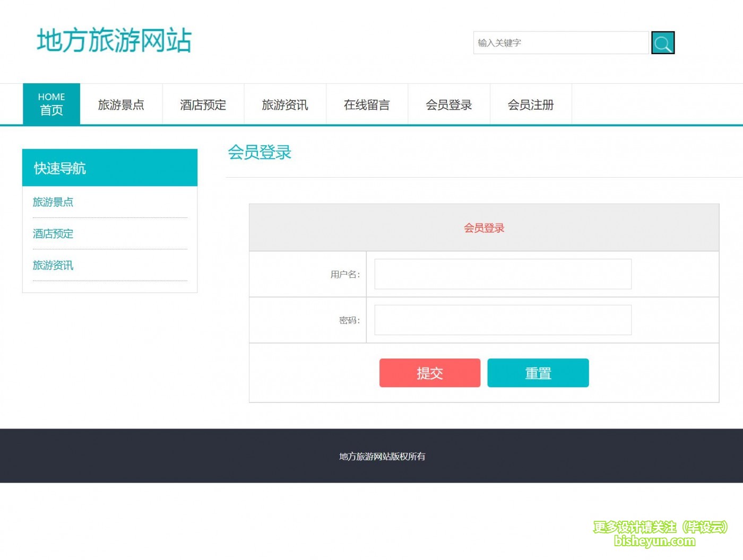Image resolution: width=743 pixels, height=560 pixels.
Task: Open 酒店预定 from the top menu
Action: coord(203,104)
